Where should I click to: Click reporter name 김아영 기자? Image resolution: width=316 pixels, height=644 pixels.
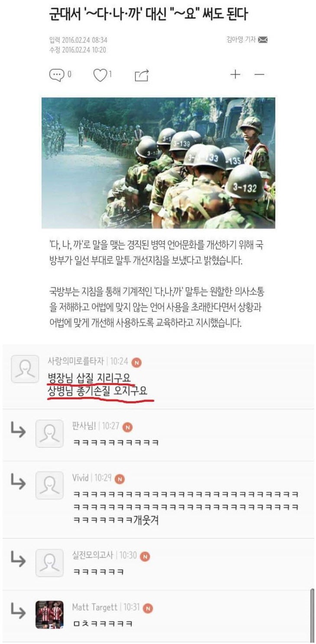(x=241, y=40)
